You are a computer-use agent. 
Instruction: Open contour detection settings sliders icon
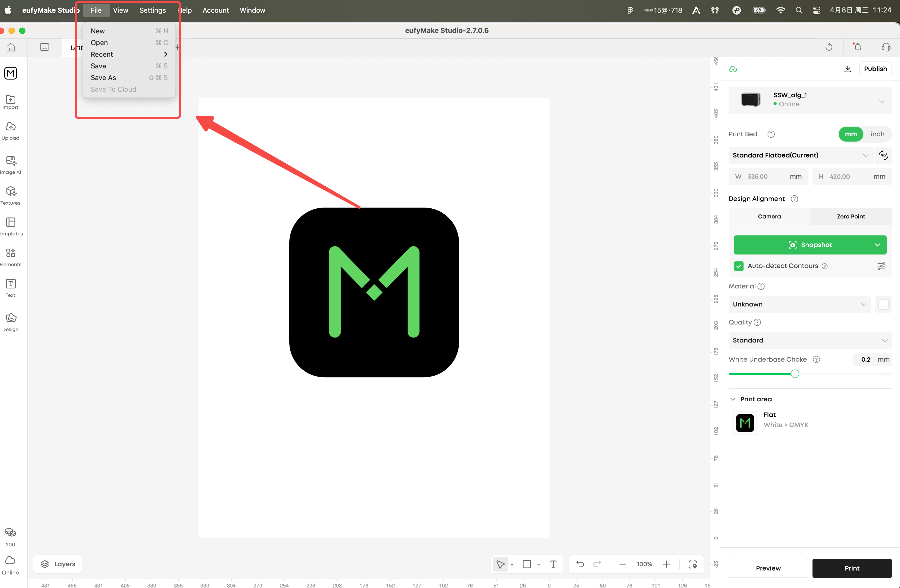[881, 266]
